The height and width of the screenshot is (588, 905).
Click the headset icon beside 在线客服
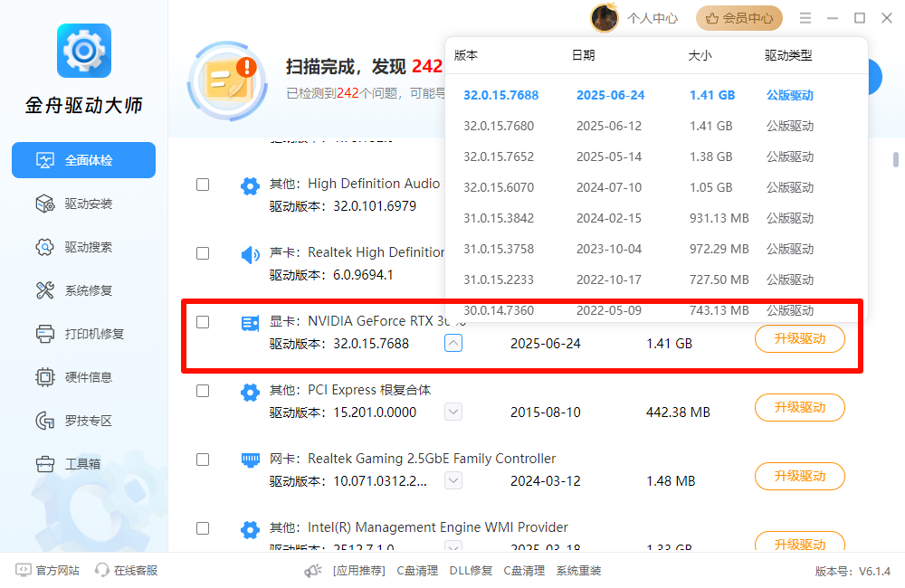[102, 570]
